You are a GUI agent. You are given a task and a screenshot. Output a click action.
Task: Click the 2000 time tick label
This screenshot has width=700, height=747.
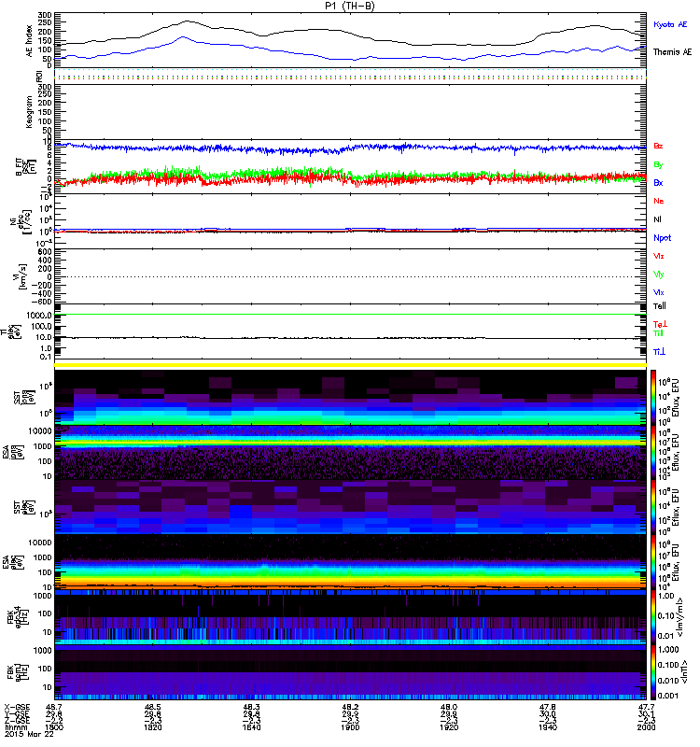(x=647, y=727)
